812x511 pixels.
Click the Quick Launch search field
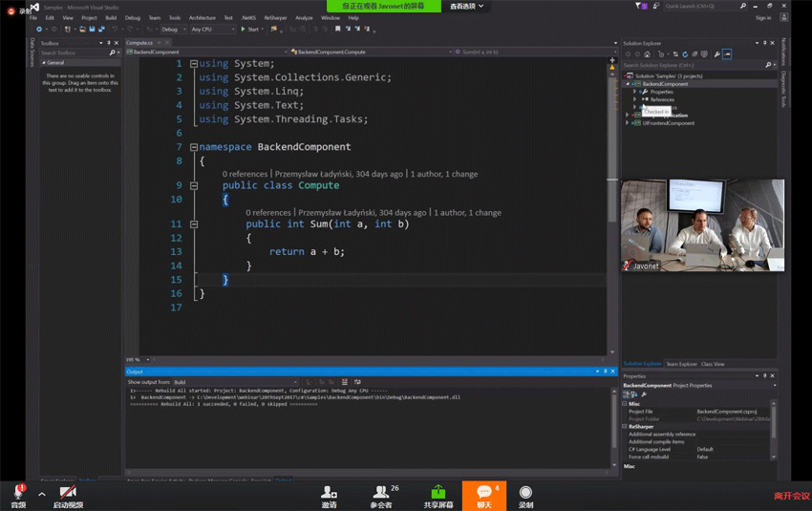coord(705,7)
